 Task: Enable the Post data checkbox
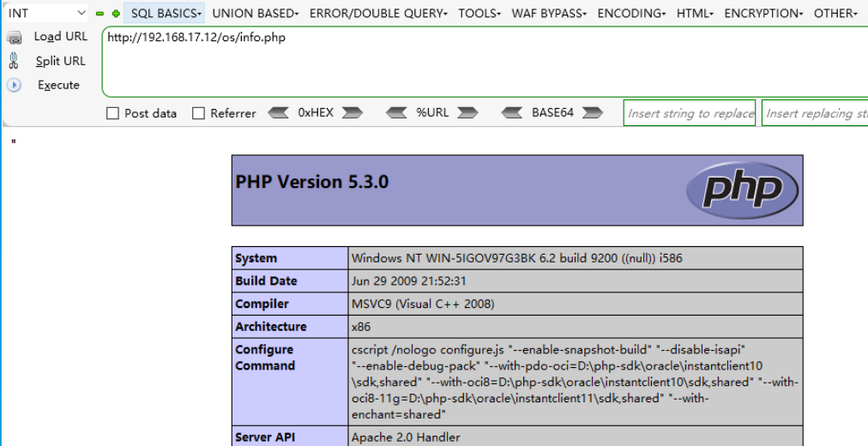[x=112, y=113]
